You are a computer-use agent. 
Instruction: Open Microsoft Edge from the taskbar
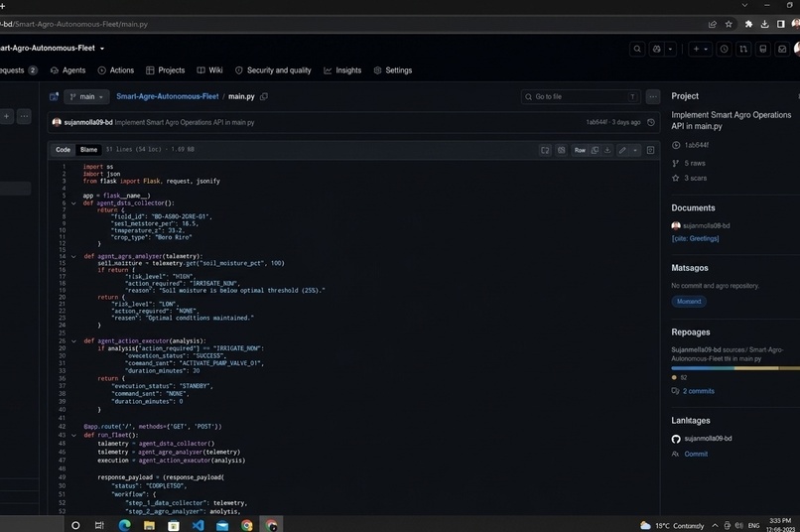124,525
